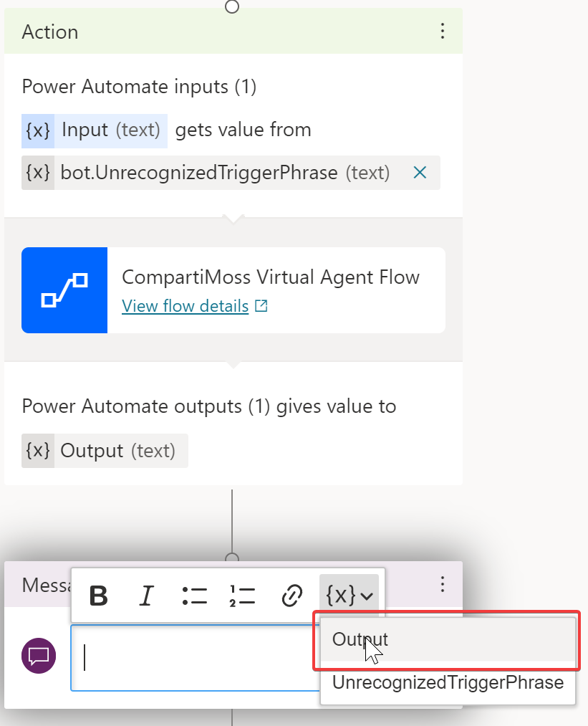Insert a numbered list in message
This screenshot has width=588, height=726.
[243, 596]
